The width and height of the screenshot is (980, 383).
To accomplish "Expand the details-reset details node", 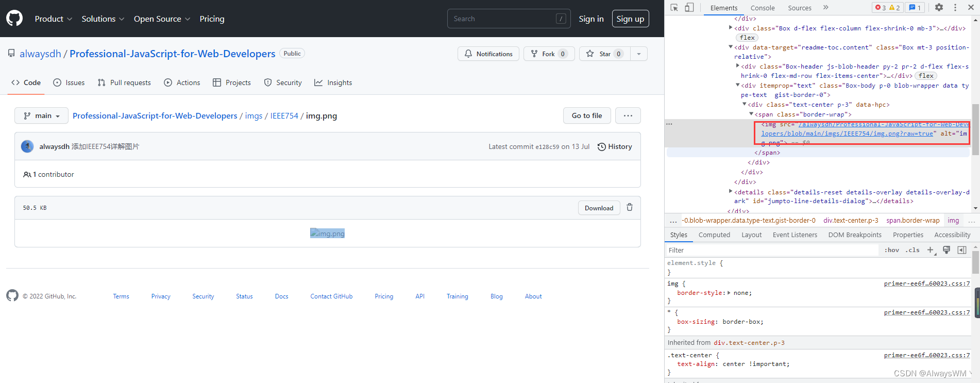I will tap(731, 192).
